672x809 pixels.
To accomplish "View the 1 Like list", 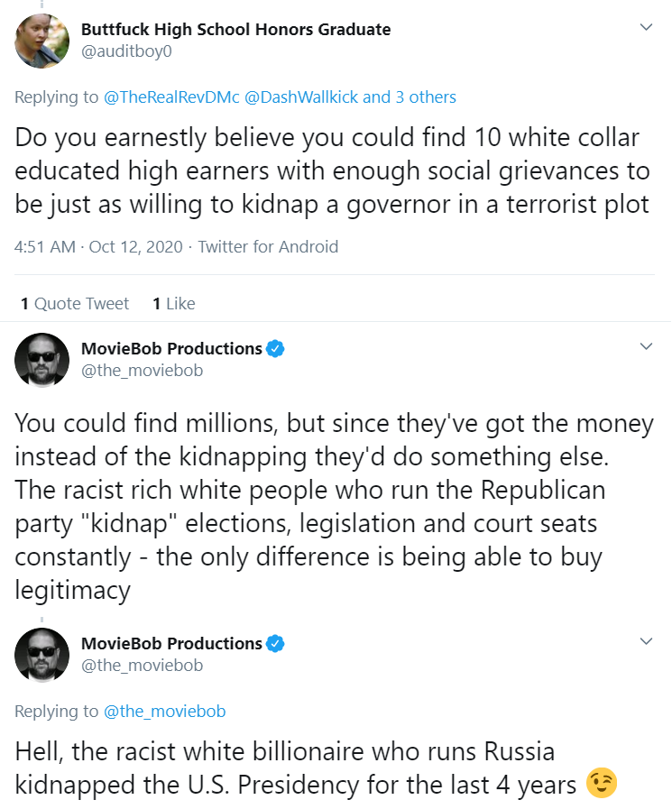I will pos(174,303).
